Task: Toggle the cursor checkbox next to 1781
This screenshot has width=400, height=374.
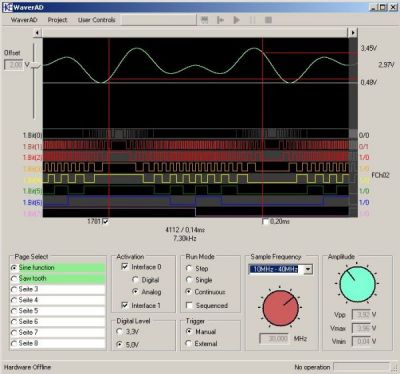Action: point(105,221)
